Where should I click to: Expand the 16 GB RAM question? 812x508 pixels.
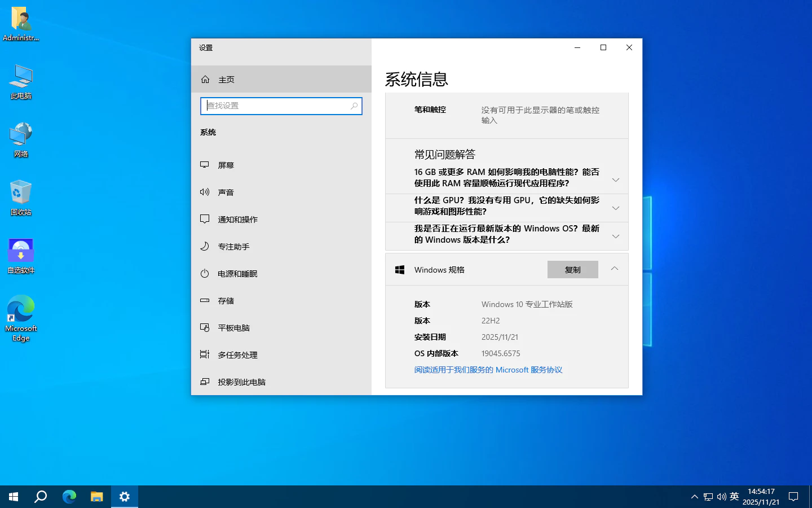[x=615, y=180]
